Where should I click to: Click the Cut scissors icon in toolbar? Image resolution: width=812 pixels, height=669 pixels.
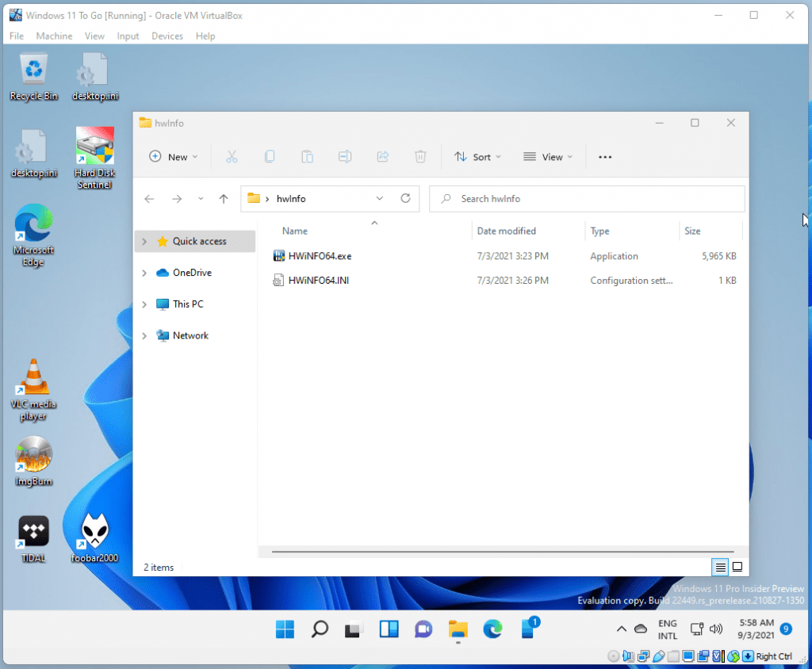tap(232, 157)
